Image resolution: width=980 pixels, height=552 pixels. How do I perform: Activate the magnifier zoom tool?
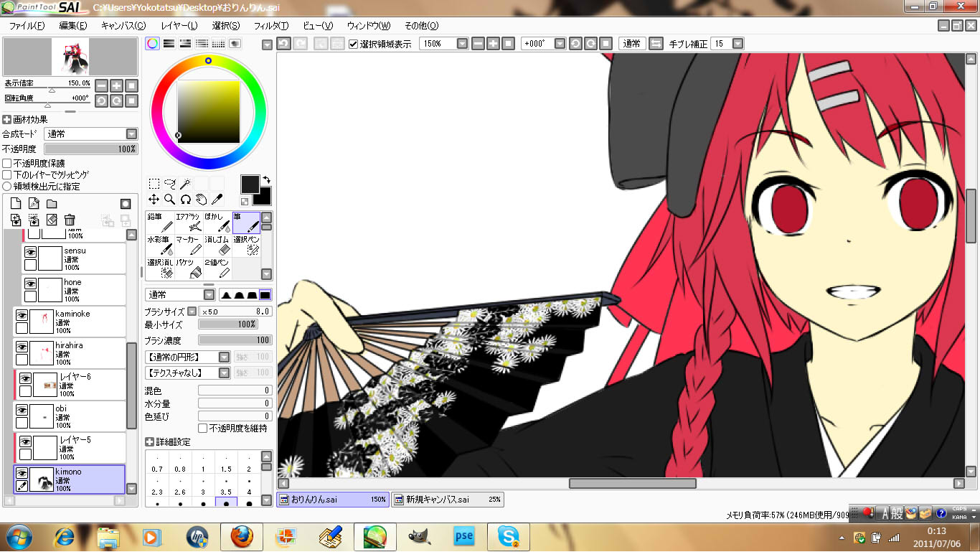(170, 199)
